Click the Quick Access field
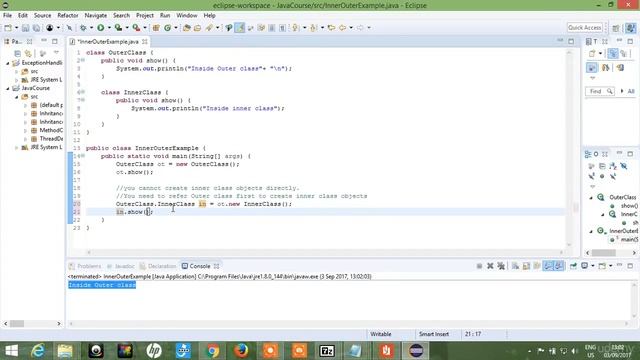The width and height of the screenshot is (640, 360). point(585,28)
